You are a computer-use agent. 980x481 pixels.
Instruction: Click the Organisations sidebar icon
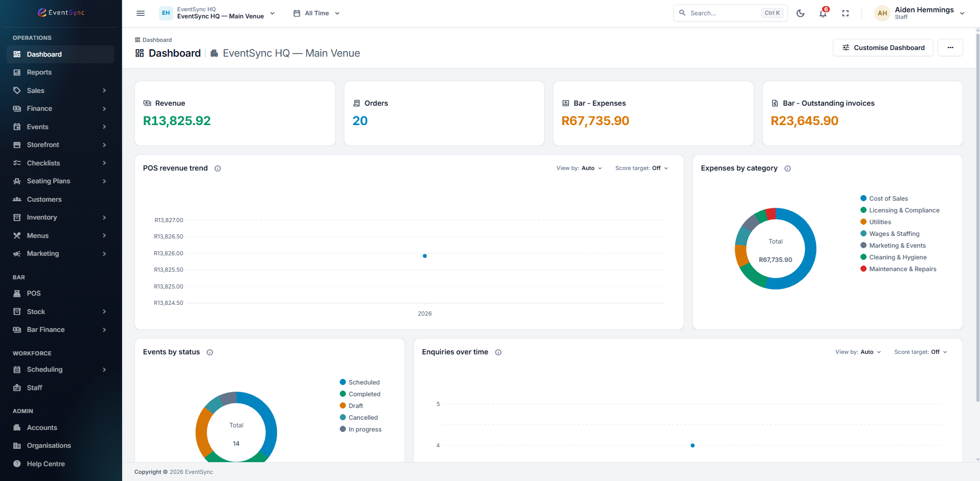pyautogui.click(x=17, y=446)
